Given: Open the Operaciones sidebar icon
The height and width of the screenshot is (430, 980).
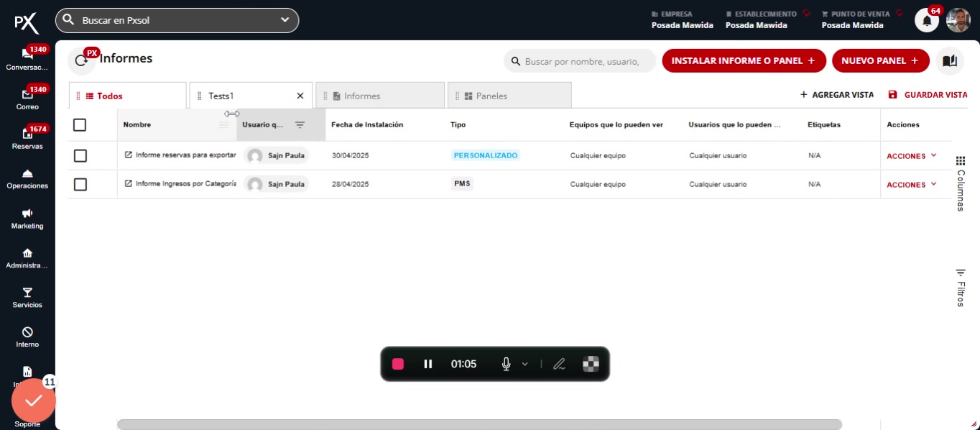Looking at the screenshot, I should pyautogui.click(x=27, y=173).
